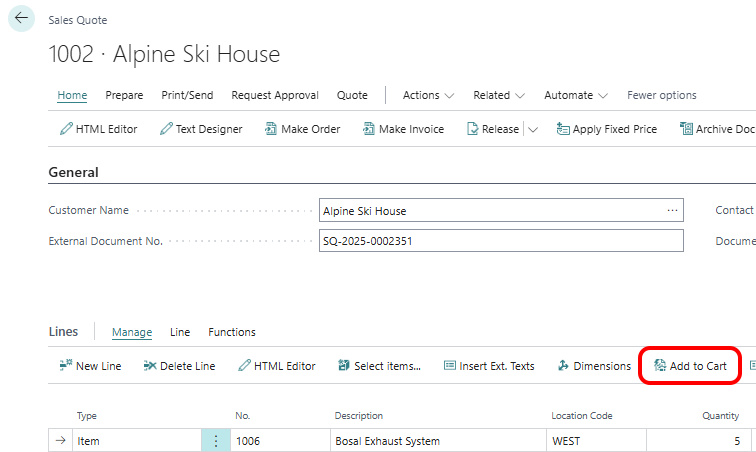This screenshot has width=756, height=452.
Task: Delete the selected line
Action: pyautogui.click(x=179, y=366)
